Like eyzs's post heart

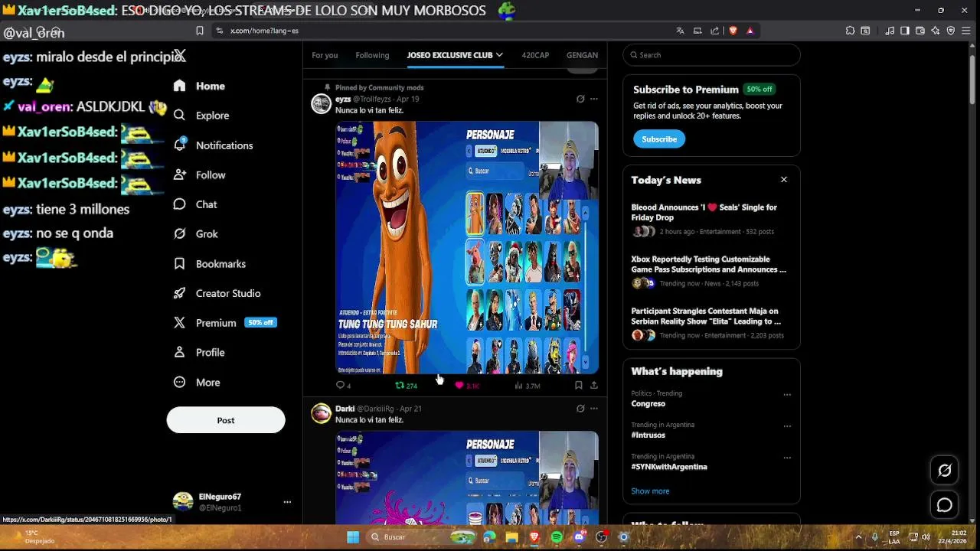[459, 386]
